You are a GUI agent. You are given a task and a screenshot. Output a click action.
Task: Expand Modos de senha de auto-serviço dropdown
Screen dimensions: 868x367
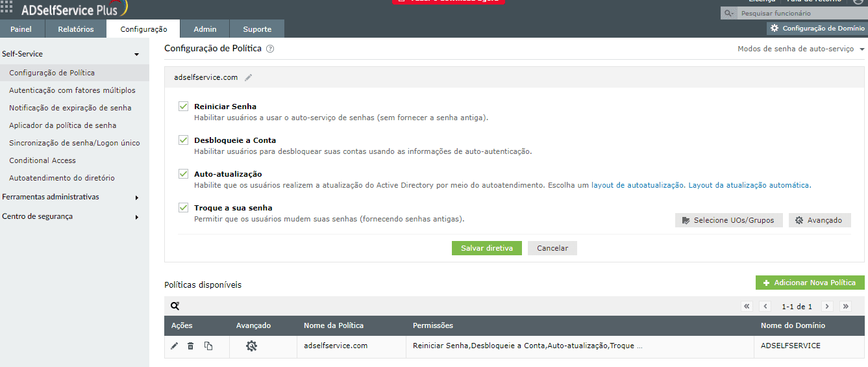[x=800, y=49]
